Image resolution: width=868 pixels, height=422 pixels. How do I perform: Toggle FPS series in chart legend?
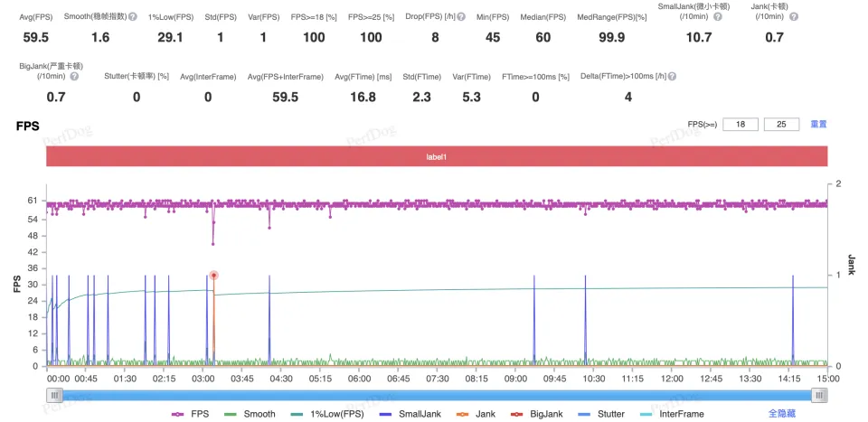[x=190, y=413]
